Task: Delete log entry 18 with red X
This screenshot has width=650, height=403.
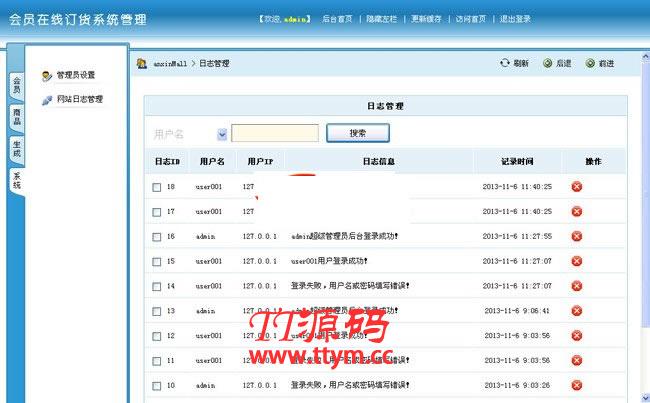Action: pos(577,187)
